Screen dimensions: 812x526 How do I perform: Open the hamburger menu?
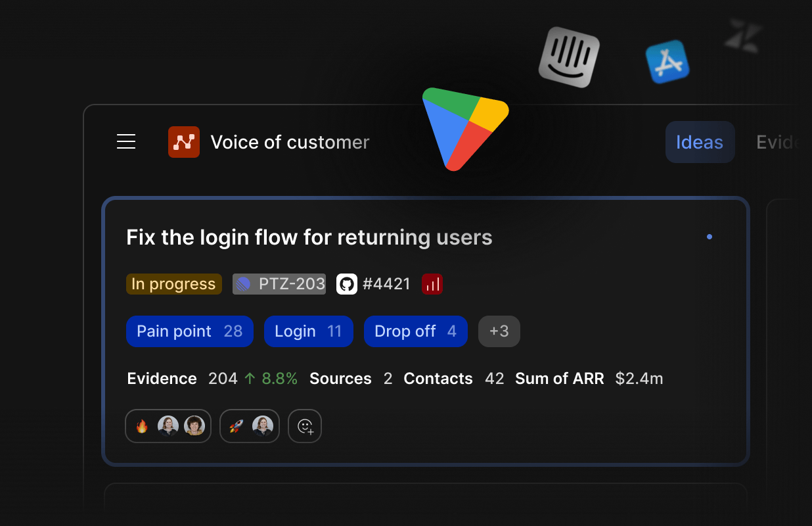[126, 141]
